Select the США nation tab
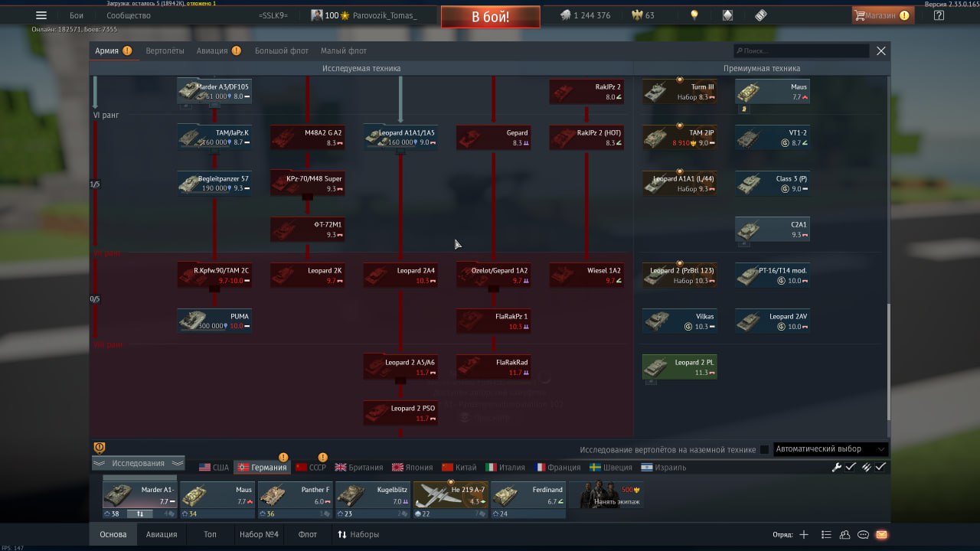Screen dimensions: 980x551 click(x=214, y=467)
